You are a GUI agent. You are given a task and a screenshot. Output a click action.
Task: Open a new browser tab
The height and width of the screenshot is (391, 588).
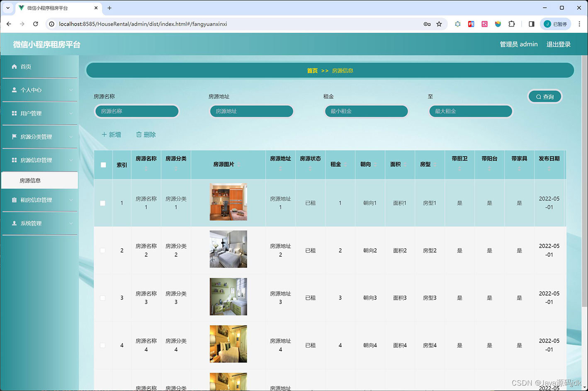point(109,8)
